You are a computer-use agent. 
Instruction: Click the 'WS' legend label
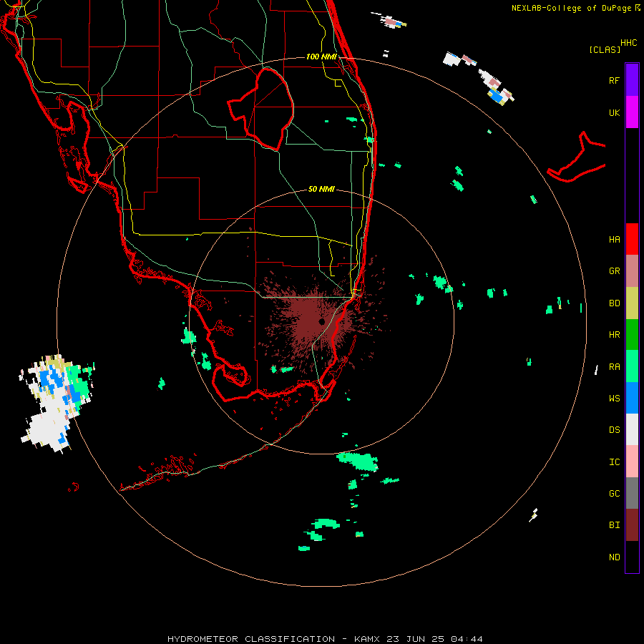pyautogui.click(x=614, y=399)
